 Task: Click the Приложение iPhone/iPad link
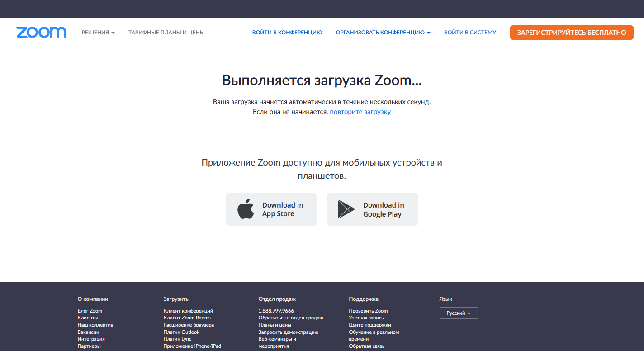tap(192, 346)
